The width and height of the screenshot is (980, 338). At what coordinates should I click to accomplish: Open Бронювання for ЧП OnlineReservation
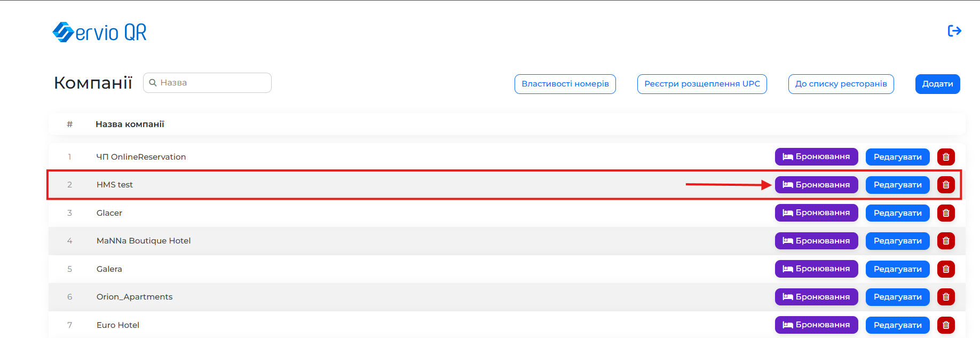coord(816,157)
